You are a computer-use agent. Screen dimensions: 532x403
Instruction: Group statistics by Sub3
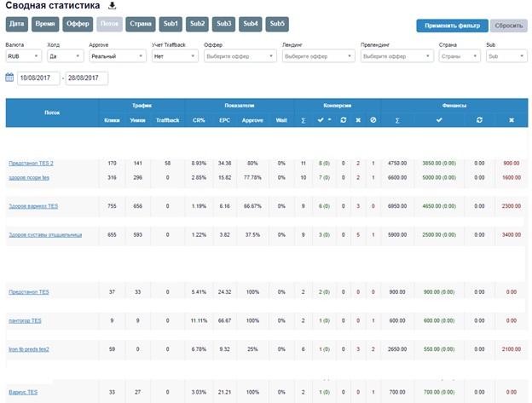click(223, 24)
